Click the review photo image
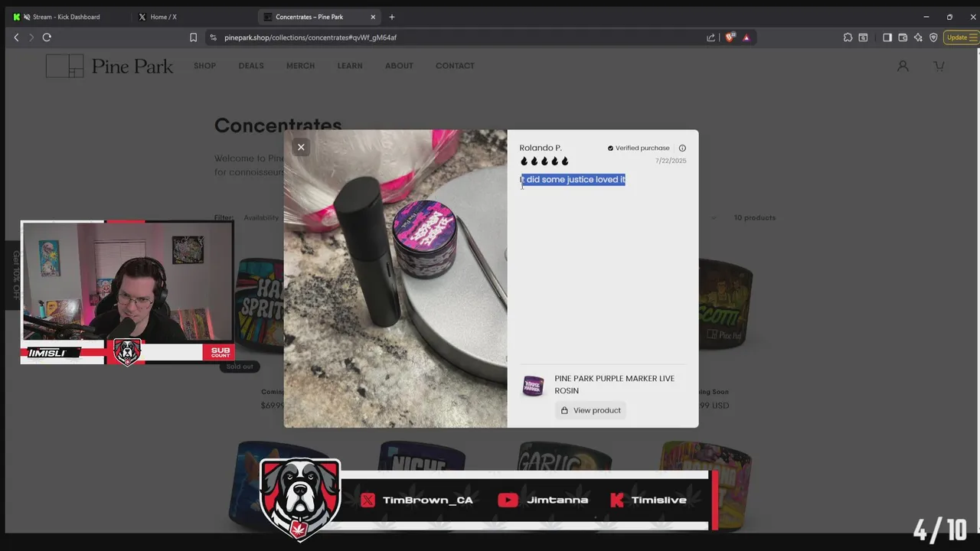Screen dimensions: 980x551 pyautogui.click(x=395, y=279)
